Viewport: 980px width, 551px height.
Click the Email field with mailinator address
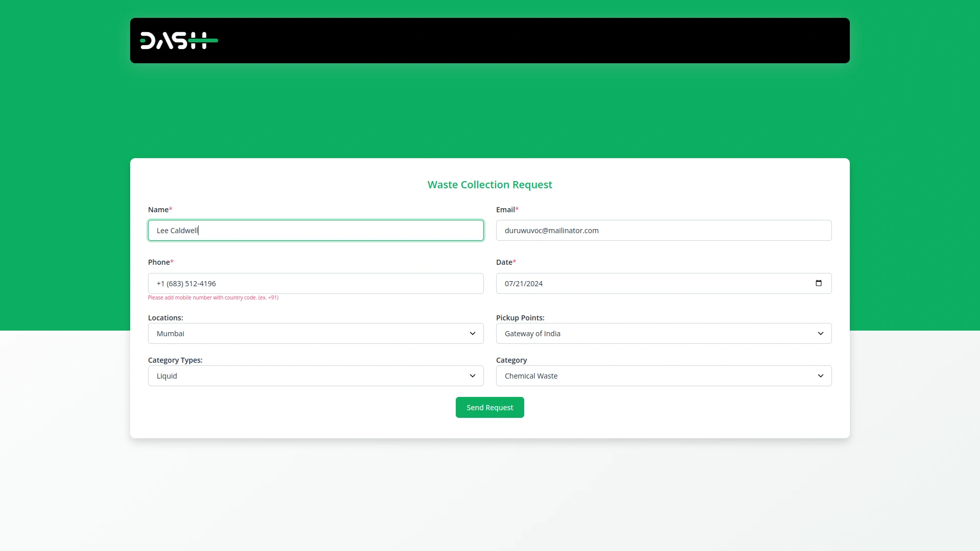tap(664, 231)
